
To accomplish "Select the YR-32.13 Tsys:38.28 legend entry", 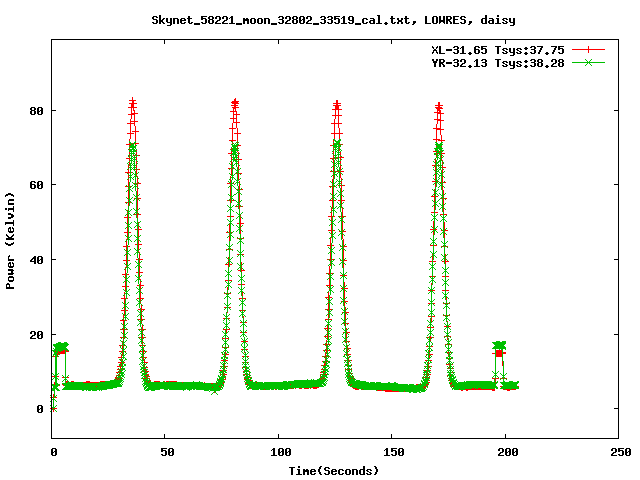I will [x=498, y=63].
